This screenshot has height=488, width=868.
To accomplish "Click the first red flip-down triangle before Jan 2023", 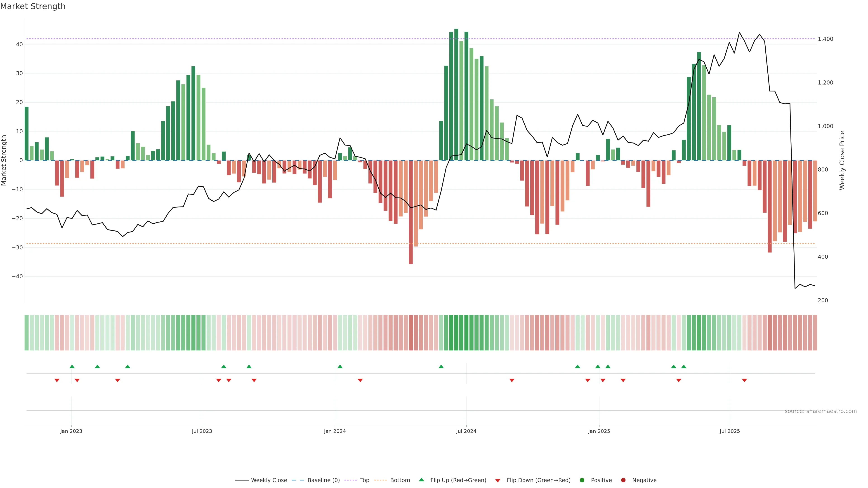I will pyautogui.click(x=57, y=380).
